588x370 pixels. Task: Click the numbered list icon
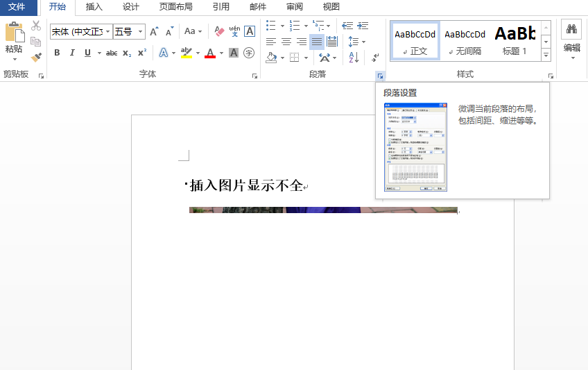tap(295, 26)
